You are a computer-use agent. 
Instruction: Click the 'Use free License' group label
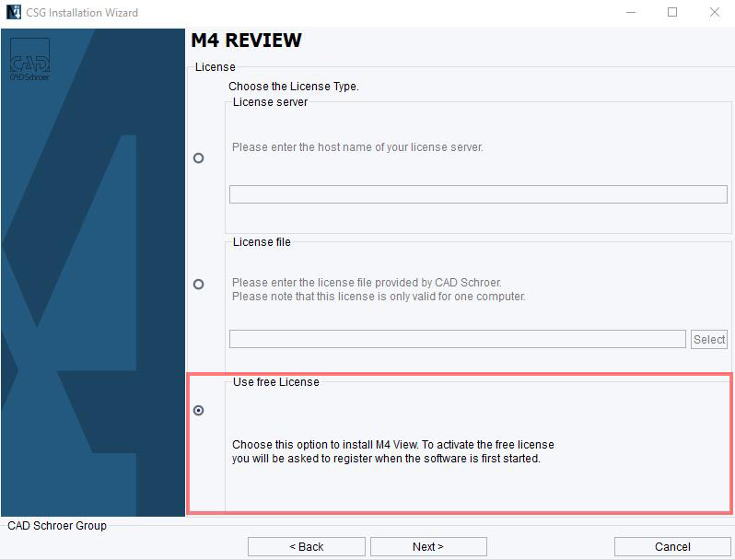pyautogui.click(x=276, y=382)
